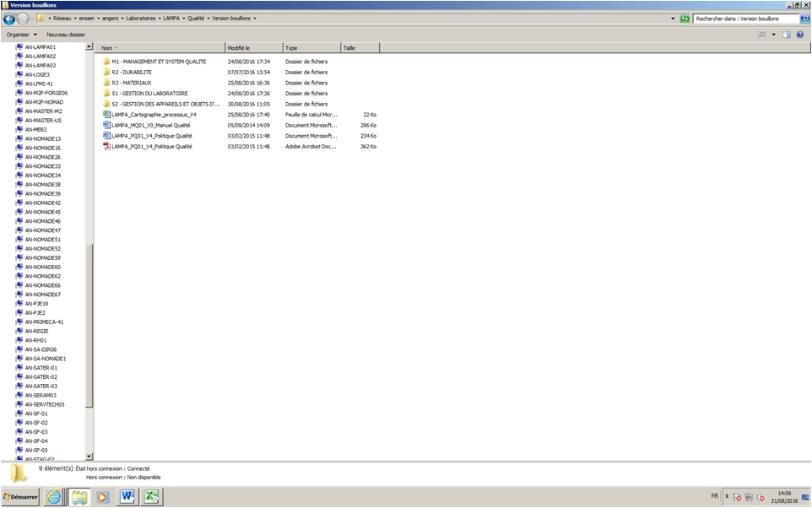This screenshot has width=812, height=508.
Task: Expand the Organiser menu
Action: pyautogui.click(x=21, y=35)
